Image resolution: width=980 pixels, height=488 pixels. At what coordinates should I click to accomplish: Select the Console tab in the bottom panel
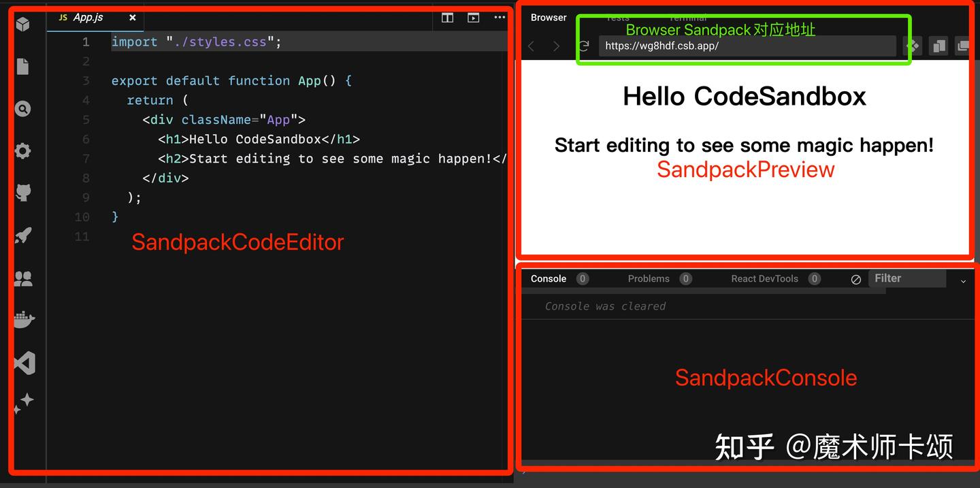(549, 278)
